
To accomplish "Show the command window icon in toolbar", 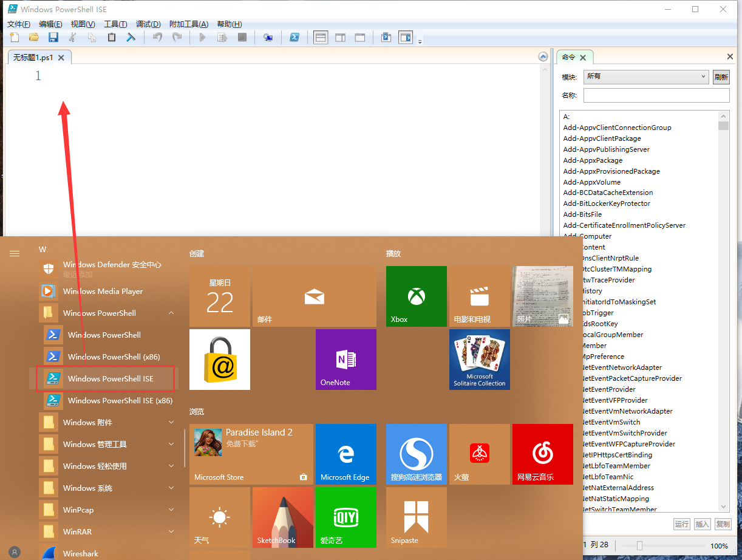I will click(x=386, y=38).
